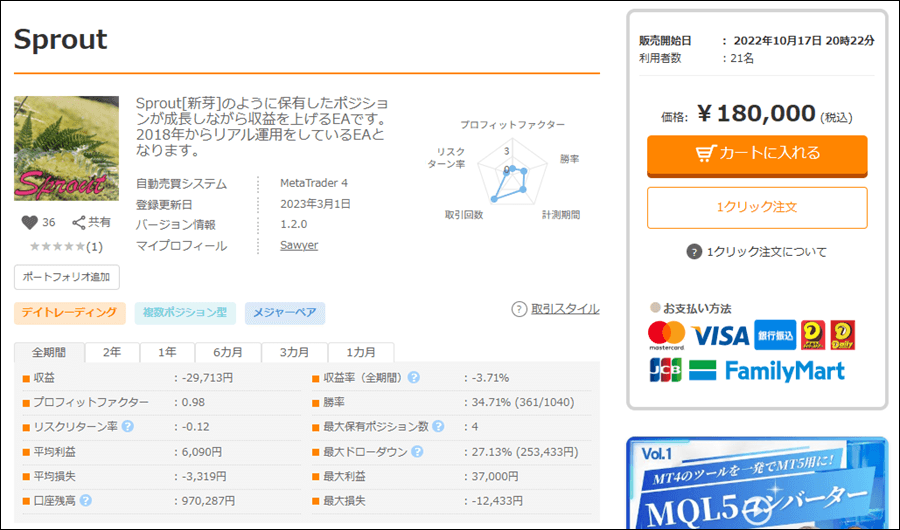Click help icon next to 取引スタイル
The height and width of the screenshot is (530, 900).
click(x=519, y=309)
